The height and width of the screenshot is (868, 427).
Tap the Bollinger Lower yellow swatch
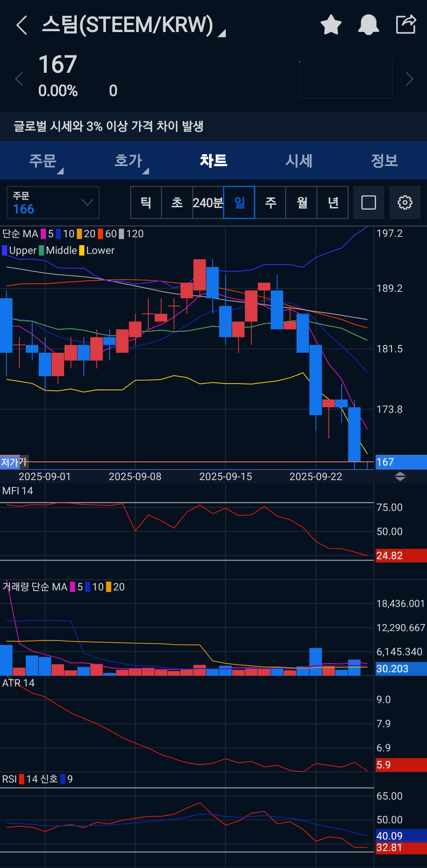click(82, 250)
